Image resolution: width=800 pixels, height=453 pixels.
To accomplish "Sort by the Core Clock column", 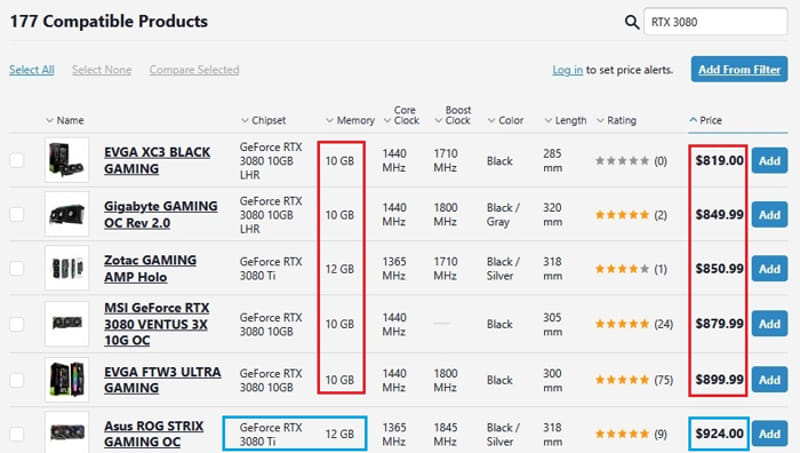I will click(402, 115).
